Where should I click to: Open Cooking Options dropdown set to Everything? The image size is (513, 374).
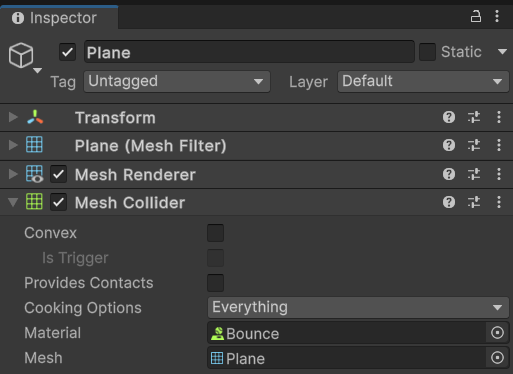coord(358,307)
